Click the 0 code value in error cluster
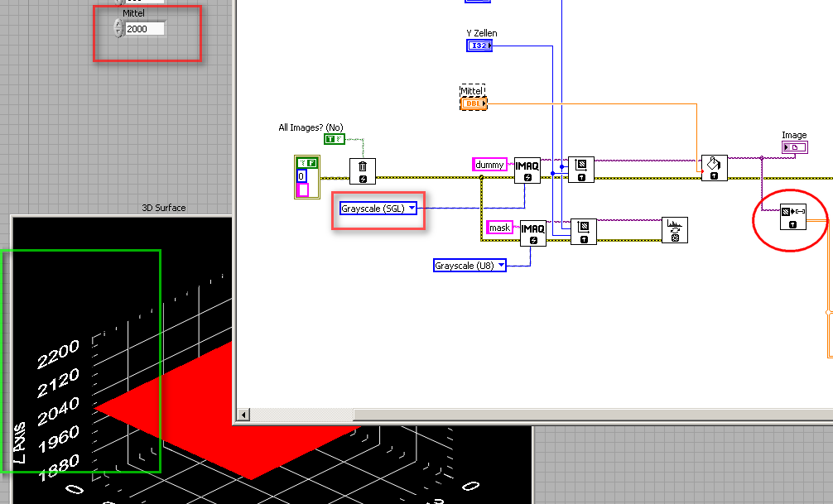The height and width of the screenshot is (504, 833). 301,176
